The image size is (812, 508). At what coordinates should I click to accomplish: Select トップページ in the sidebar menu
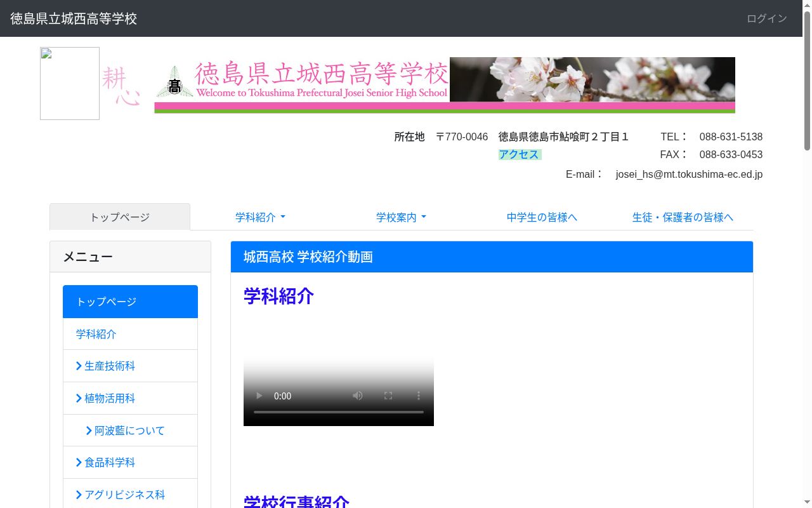click(130, 302)
